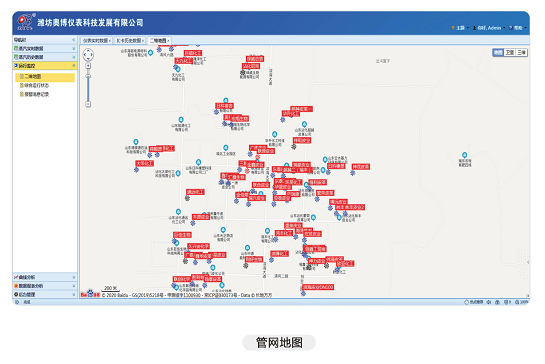This screenshot has width=545, height=364.
Task: Select 报警消息记录 in sidebar tree
Action: (36, 94)
